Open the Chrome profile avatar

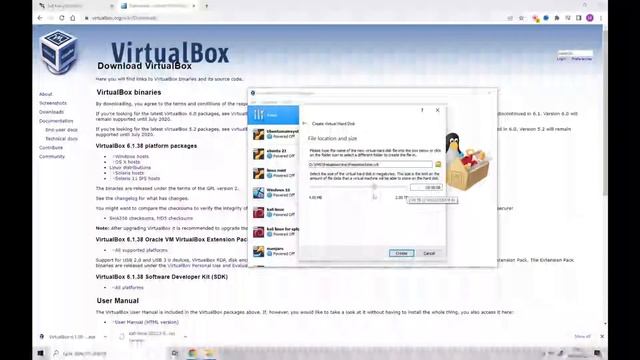coord(590,18)
